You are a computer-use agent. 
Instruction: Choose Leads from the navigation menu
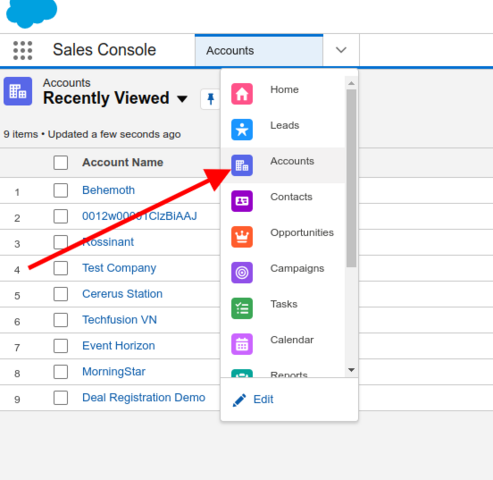click(x=283, y=129)
